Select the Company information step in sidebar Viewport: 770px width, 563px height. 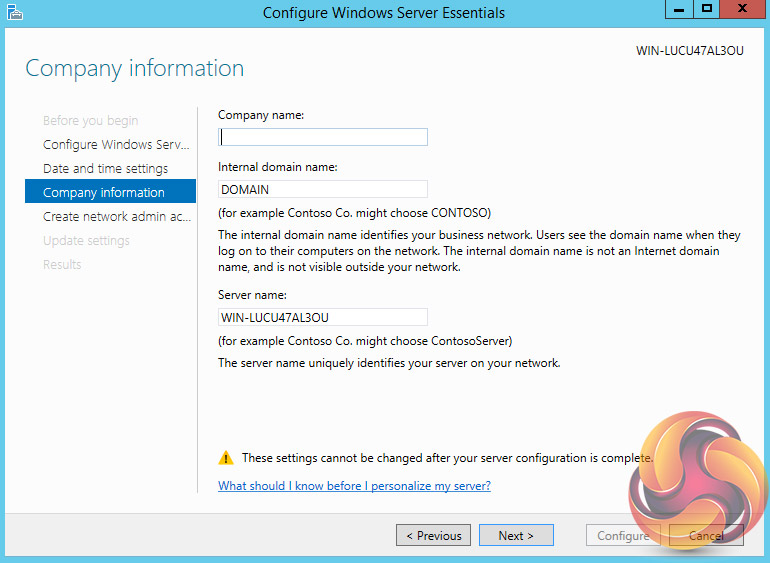[104, 193]
